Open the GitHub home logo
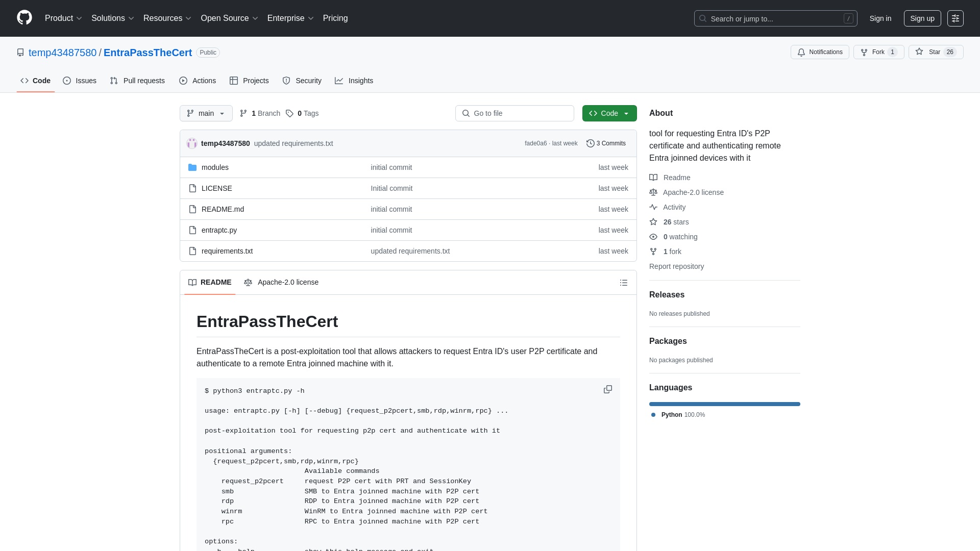 (x=24, y=18)
